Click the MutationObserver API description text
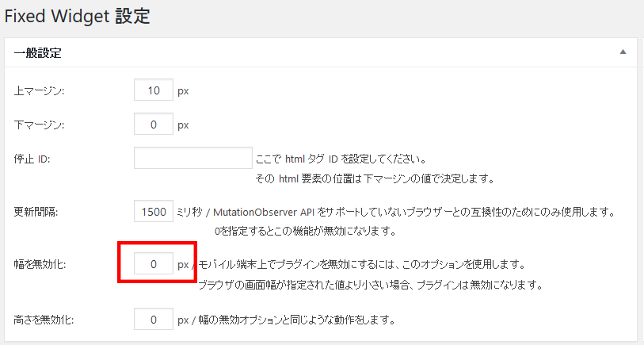 tap(396, 213)
